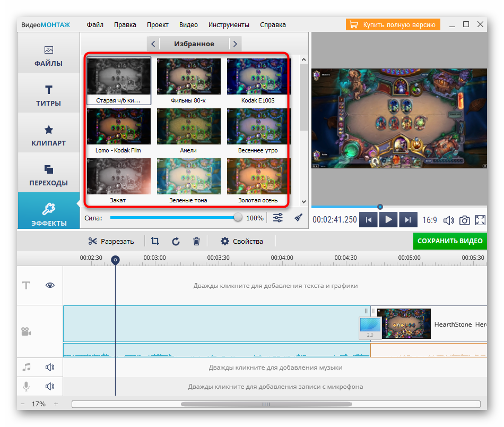This screenshot has height=427, width=504.
Task: Take a snapshot with camera icon
Action: [464, 220]
